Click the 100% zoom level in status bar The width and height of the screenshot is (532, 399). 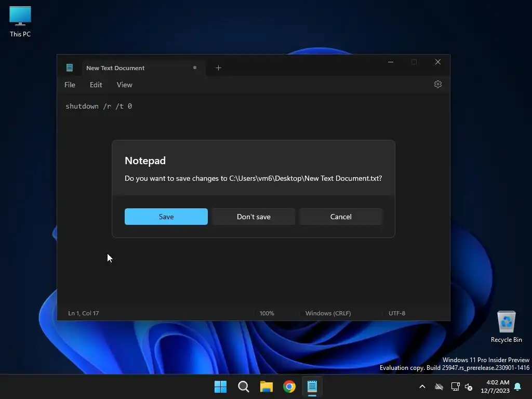267,313
